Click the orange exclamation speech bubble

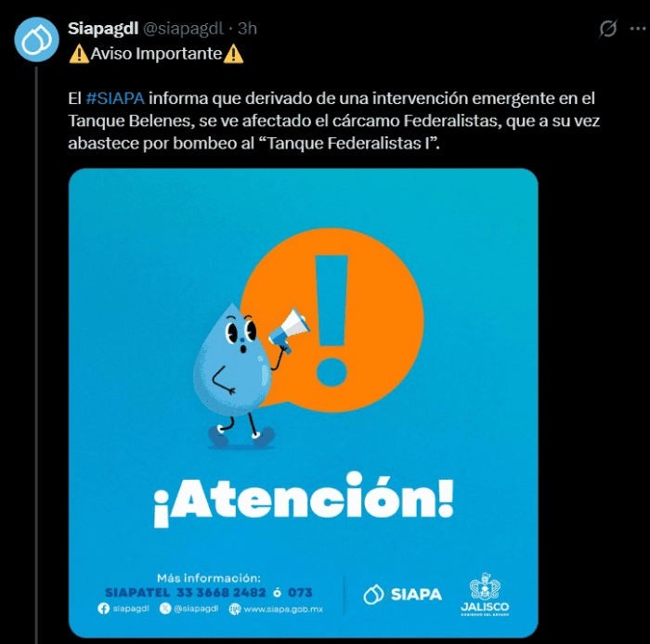pos(332,320)
